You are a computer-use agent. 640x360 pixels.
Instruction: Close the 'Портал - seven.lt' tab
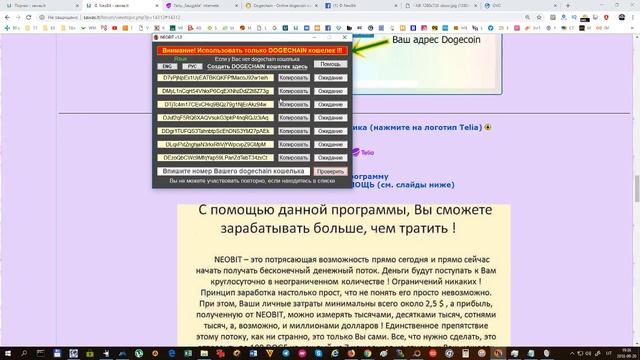click(77, 6)
